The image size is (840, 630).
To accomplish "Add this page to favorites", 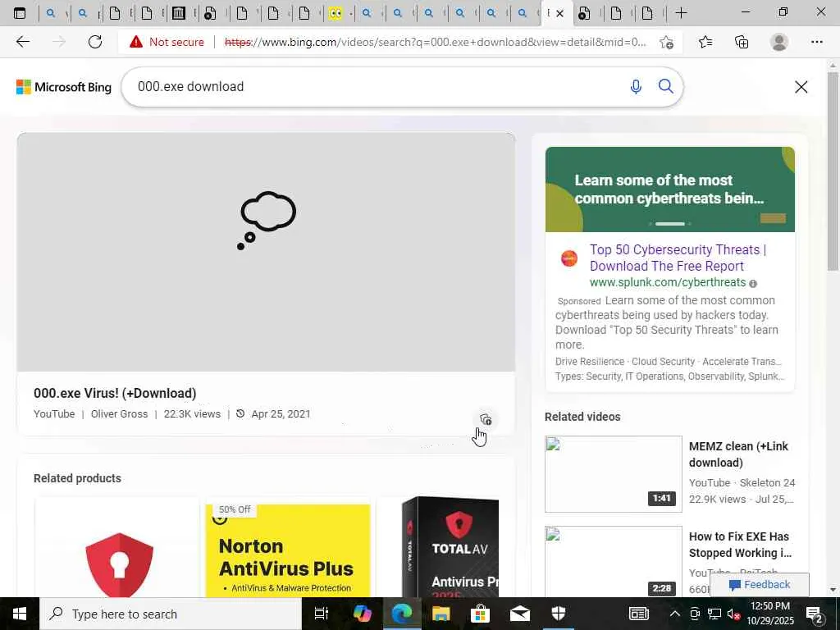I will [x=666, y=43].
